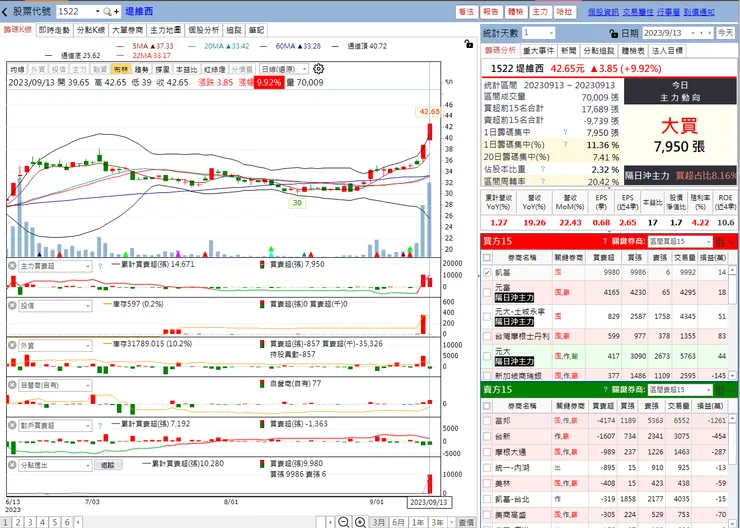The height and width of the screenshot is (528, 740).
Task: Open the date 2023/9/13 picker dropdown
Action: 693,33
